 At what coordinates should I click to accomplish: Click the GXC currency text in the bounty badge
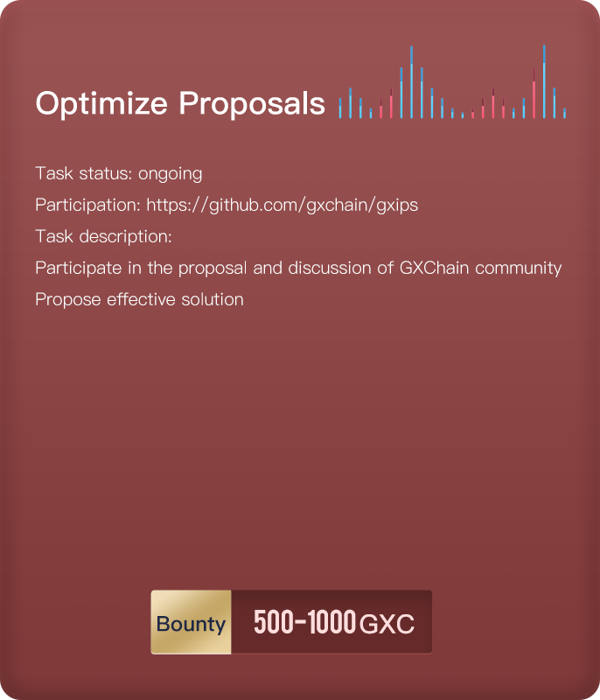click(x=387, y=624)
